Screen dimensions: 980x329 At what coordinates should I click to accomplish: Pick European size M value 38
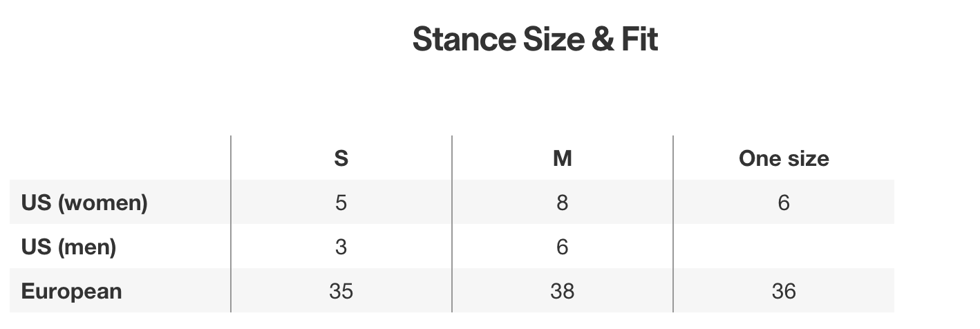click(x=562, y=291)
